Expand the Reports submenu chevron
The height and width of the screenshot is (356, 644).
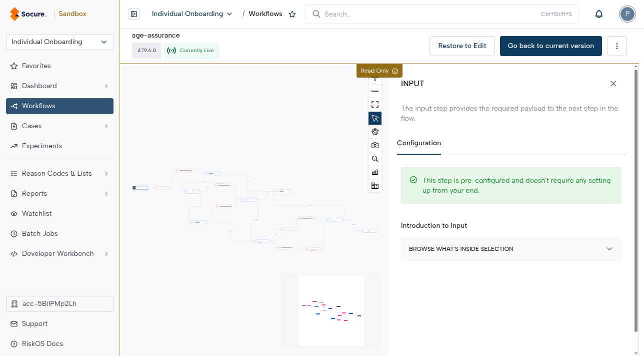point(106,194)
